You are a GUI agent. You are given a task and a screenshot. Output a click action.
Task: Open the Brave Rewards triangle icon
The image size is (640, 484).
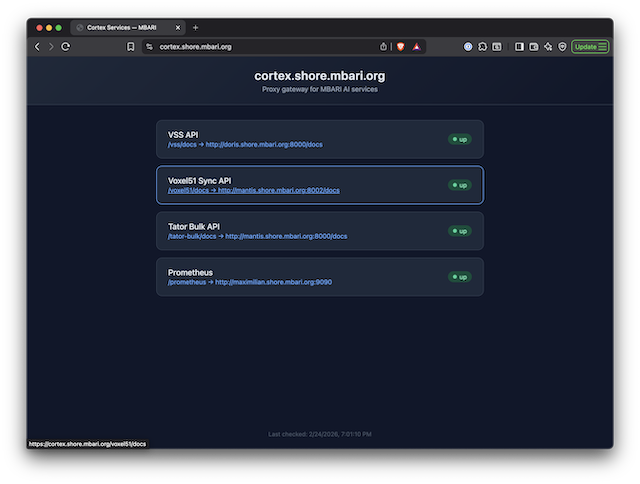click(x=416, y=47)
